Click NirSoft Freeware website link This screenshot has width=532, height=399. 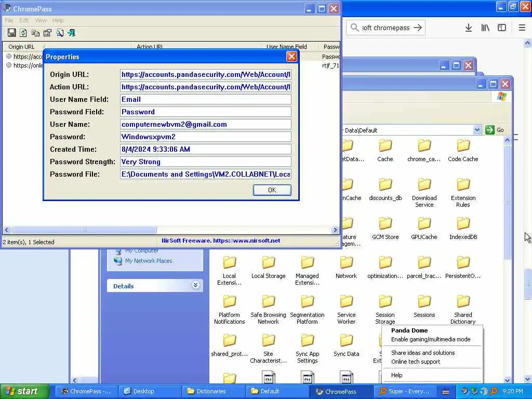point(221,241)
